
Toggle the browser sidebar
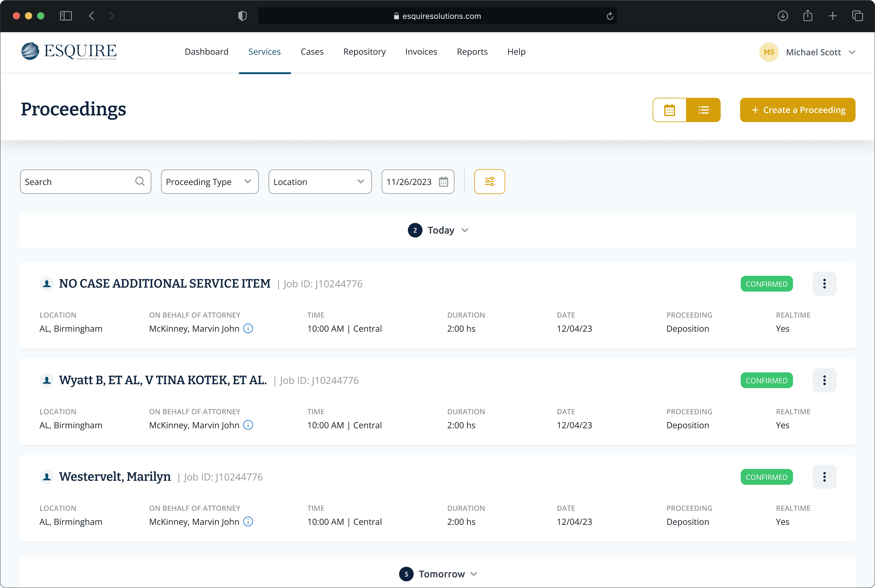(x=66, y=16)
